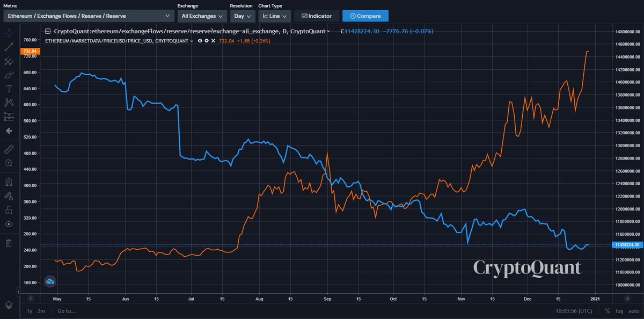Hide the PRICE_USD series with its eye toggle
This screenshot has height=319, width=644.
pyautogui.click(x=200, y=40)
